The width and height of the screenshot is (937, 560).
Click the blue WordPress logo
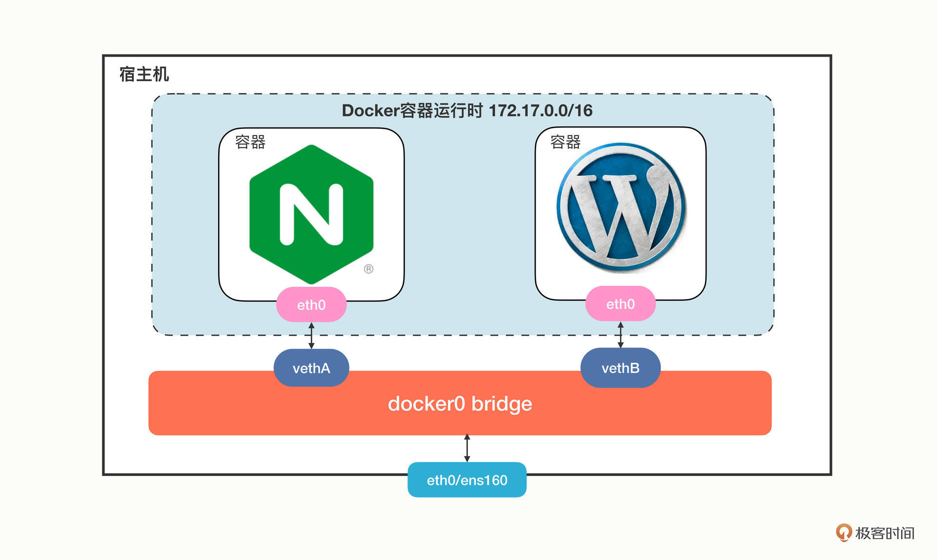pyautogui.click(x=621, y=207)
